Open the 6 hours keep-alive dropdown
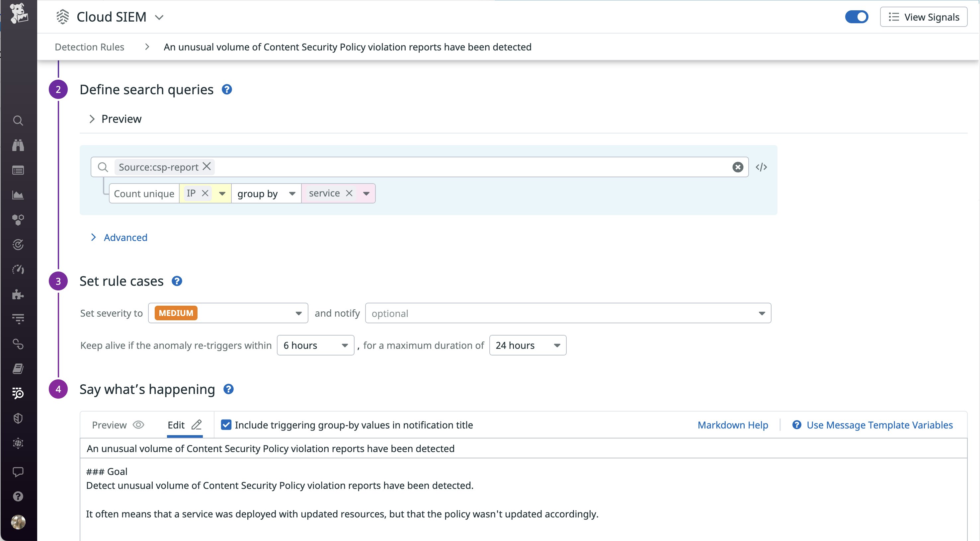 (315, 345)
